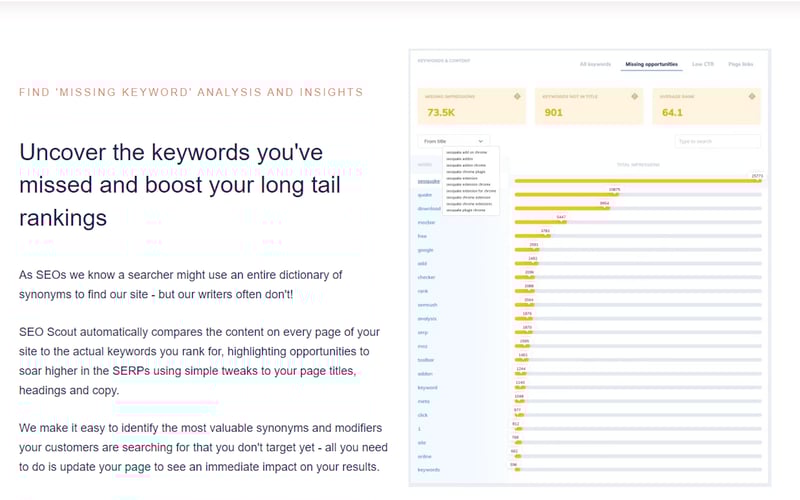Click the 'site' keyword row label
This screenshot has width=800, height=500.
point(422,442)
